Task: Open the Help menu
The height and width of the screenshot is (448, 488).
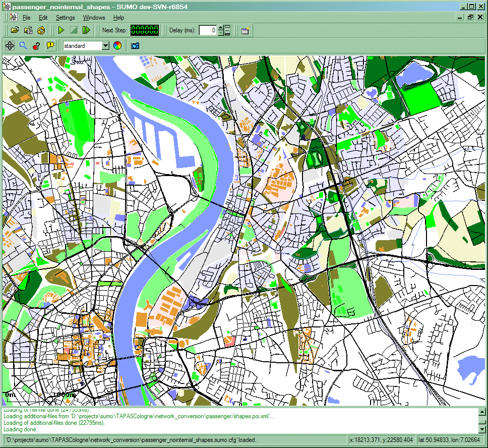Action: point(118,18)
